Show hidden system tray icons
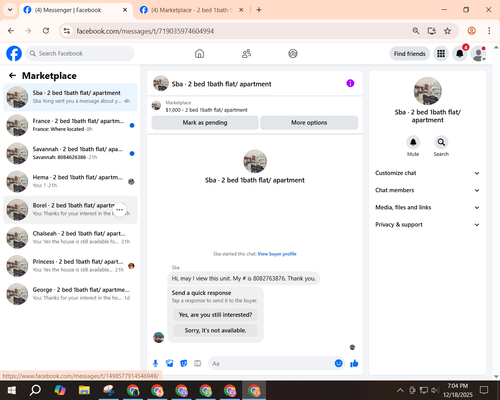 [400, 390]
